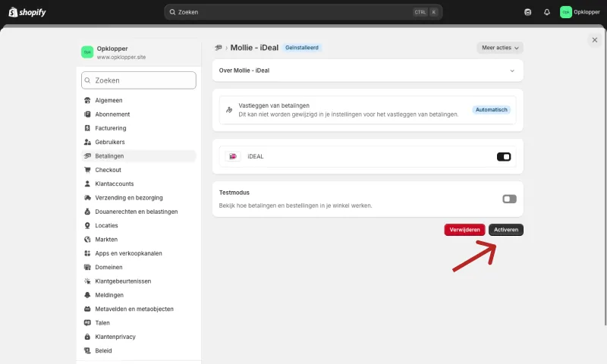Click the Klantaccounts person icon
Viewport: 607px width, 364px height.
pyautogui.click(x=87, y=184)
